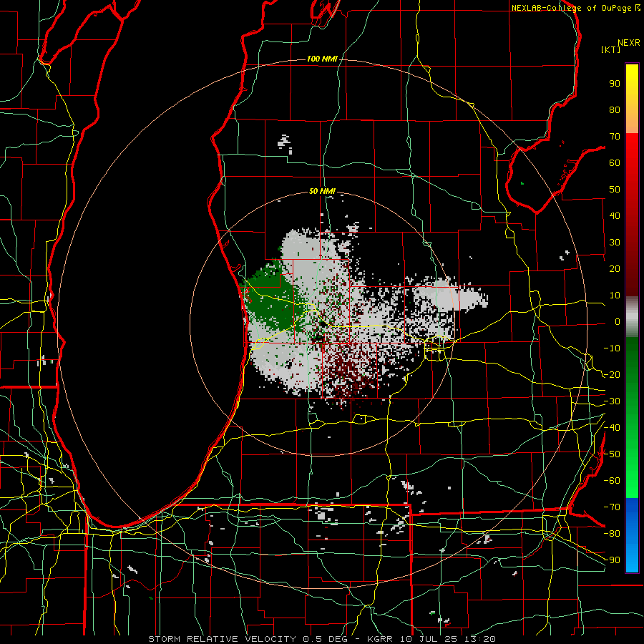Screen dimensions: 644x644
Task: Click the -20 scale label
Action: pyautogui.click(x=612, y=375)
